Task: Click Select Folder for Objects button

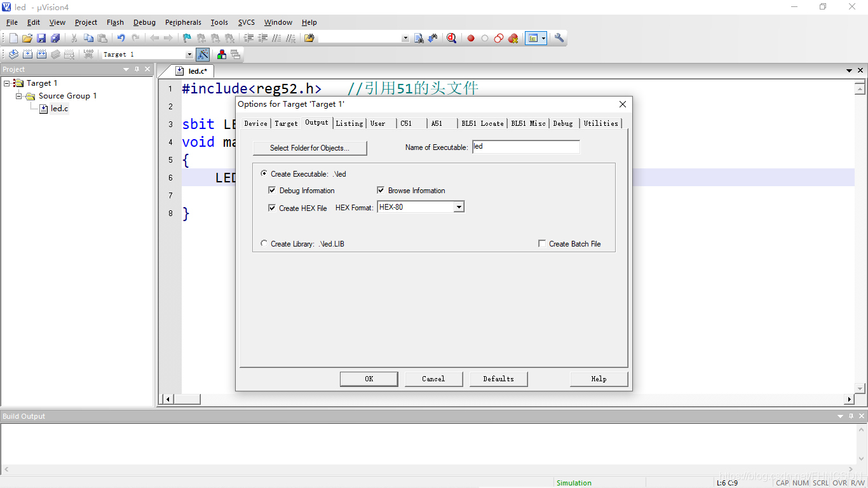Action: (309, 148)
